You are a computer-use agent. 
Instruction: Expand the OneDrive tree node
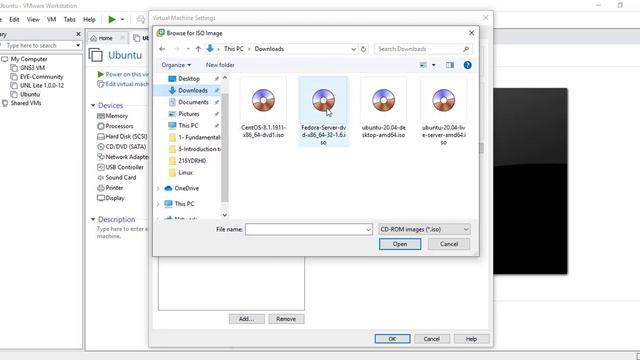tap(158, 189)
